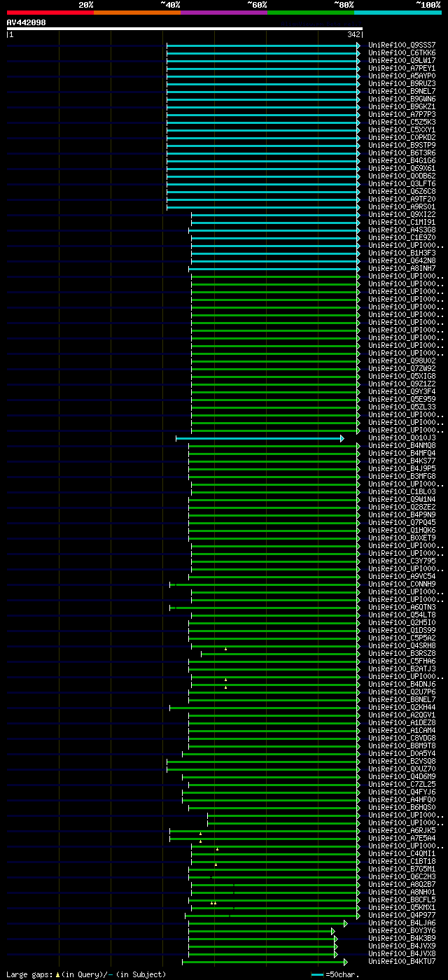Image resolution: width=448 pixels, height=980 pixels.
Task: Select hit label UniRef100_Q7PQ45
Action: click(x=402, y=522)
